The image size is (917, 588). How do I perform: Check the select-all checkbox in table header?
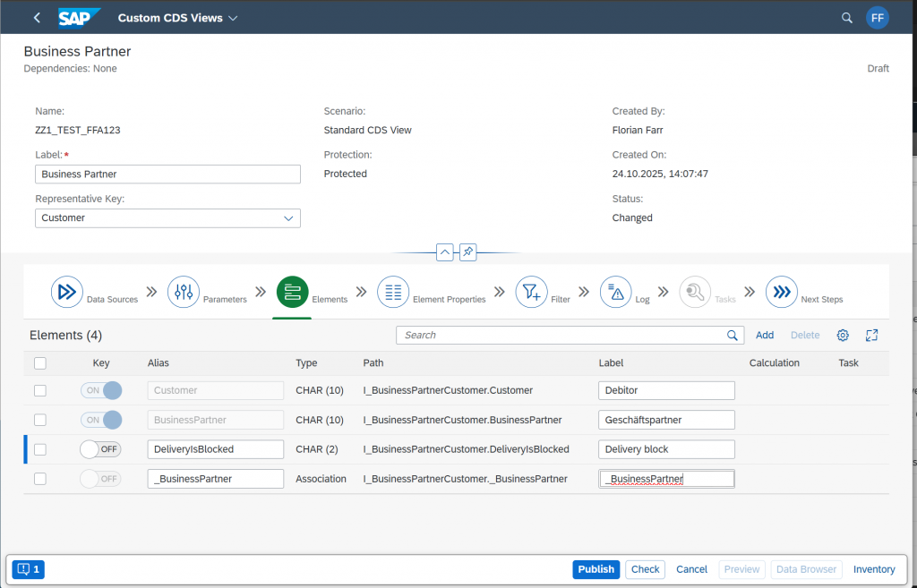pyautogui.click(x=39, y=363)
